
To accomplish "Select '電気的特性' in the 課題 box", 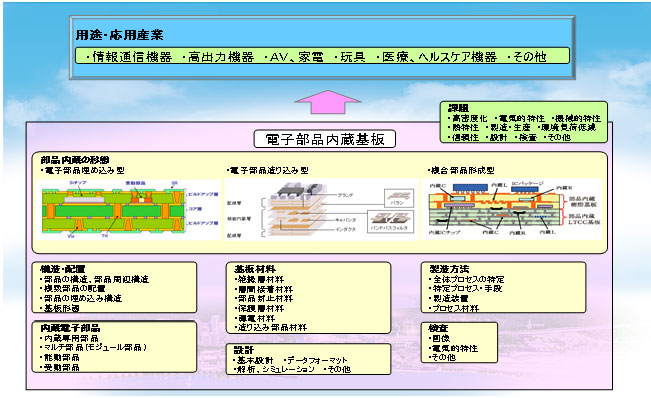I will coord(521,118).
